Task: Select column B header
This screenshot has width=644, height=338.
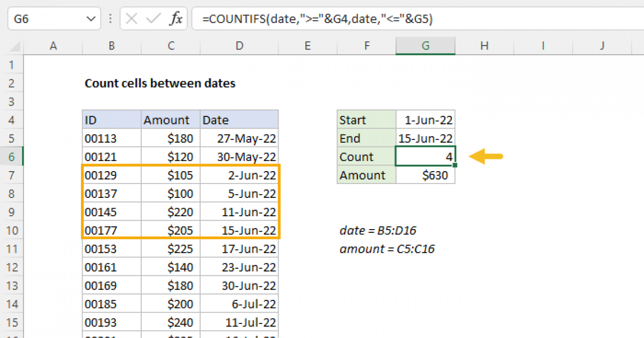Action: tap(111, 46)
